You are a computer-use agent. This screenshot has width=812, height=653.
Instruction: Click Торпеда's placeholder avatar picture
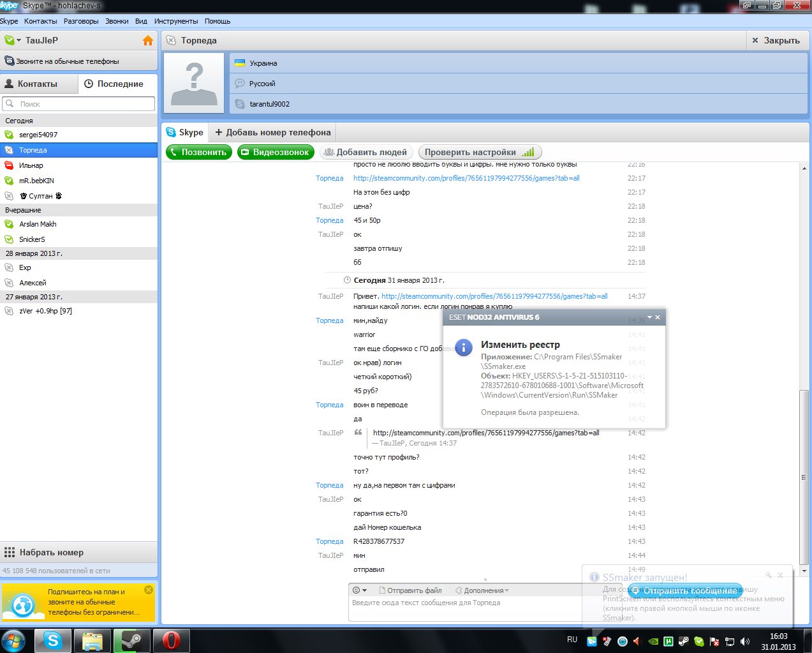pyautogui.click(x=195, y=84)
